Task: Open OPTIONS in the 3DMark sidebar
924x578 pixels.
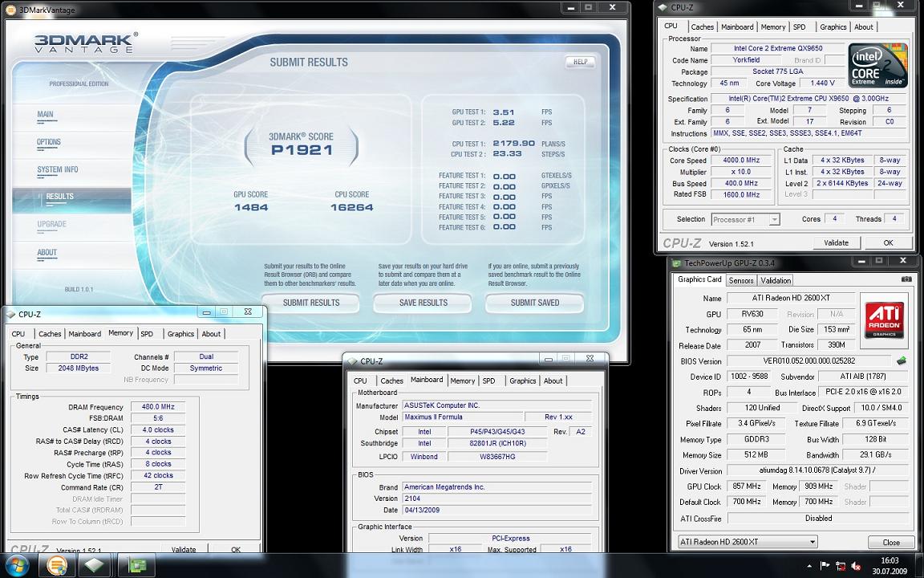Action: pos(49,142)
